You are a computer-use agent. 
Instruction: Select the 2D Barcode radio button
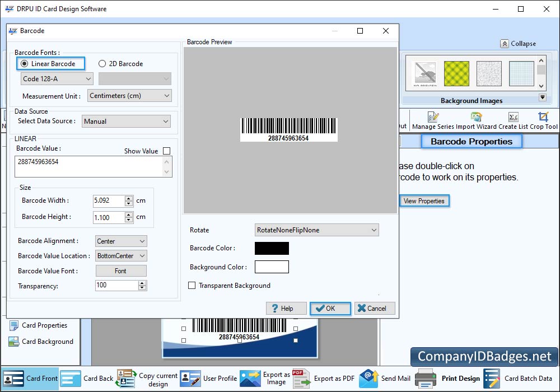coord(102,63)
